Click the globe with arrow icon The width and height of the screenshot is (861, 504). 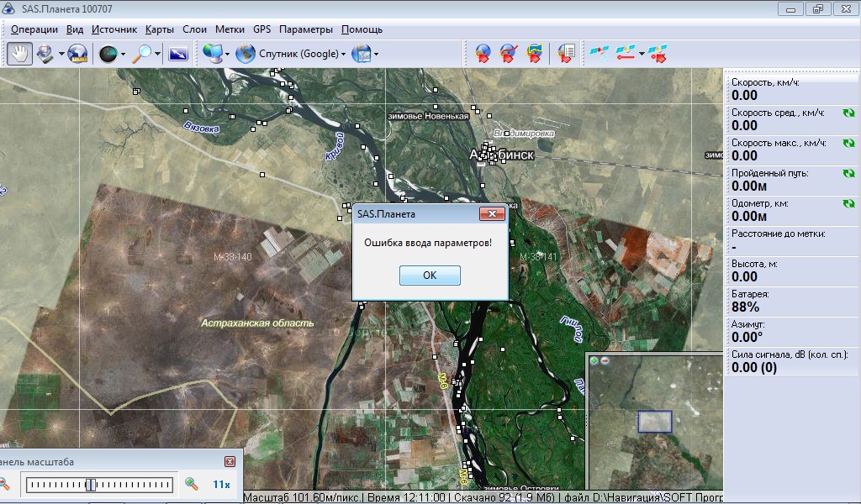tap(77, 54)
